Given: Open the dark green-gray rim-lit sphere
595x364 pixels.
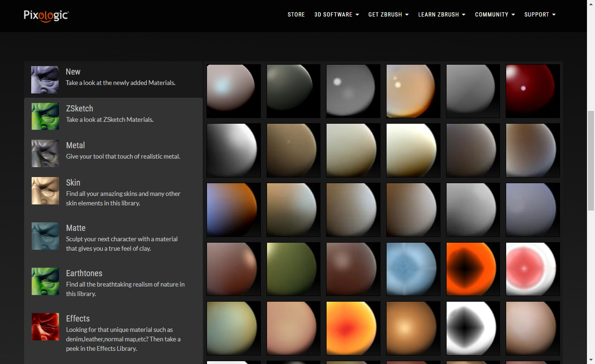Looking at the screenshot, I should 293,91.
